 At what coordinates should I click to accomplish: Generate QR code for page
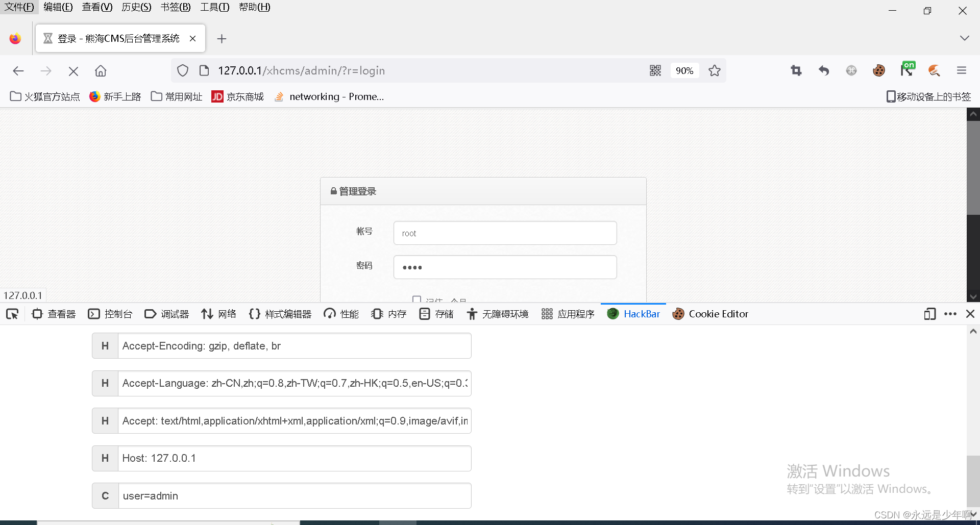click(655, 70)
